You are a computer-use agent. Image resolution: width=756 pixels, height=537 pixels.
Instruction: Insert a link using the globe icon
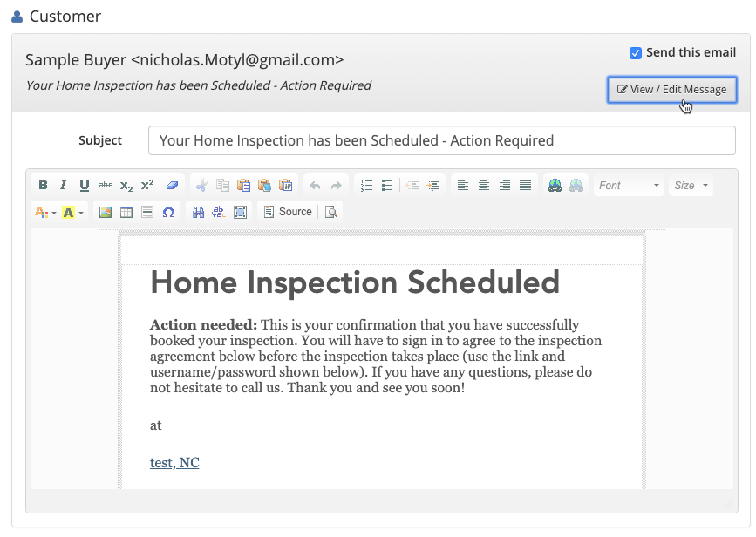pyautogui.click(x=555, y=186)
